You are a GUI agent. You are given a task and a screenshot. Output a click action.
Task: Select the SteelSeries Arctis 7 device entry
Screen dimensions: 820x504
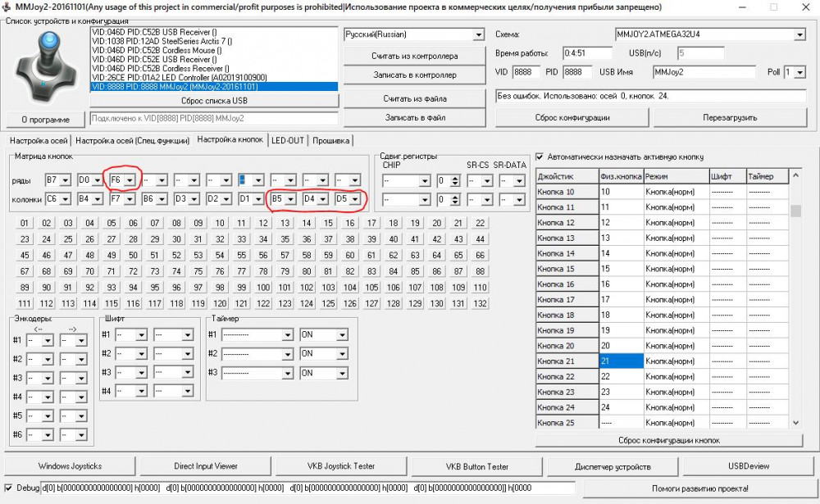[162, 41]
